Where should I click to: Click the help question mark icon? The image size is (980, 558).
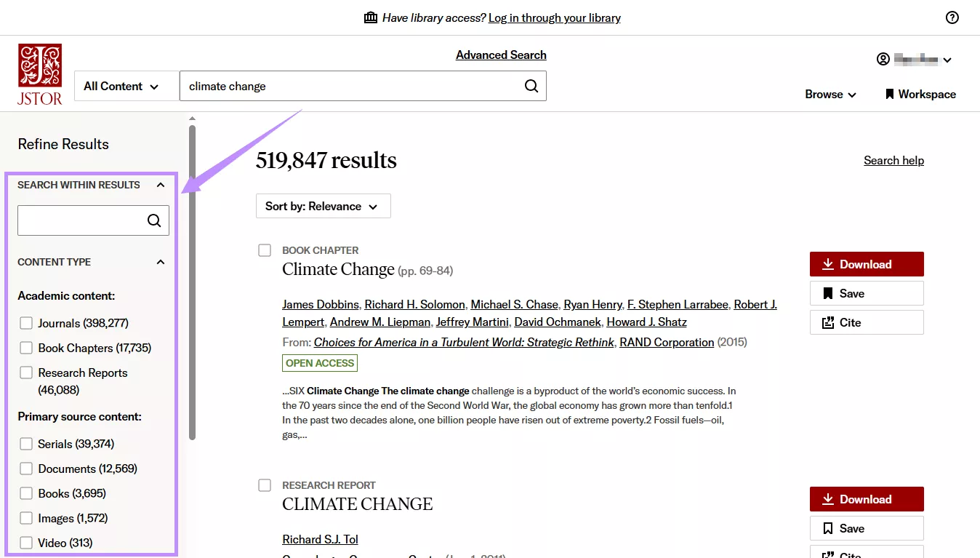[x=952, y=17]
